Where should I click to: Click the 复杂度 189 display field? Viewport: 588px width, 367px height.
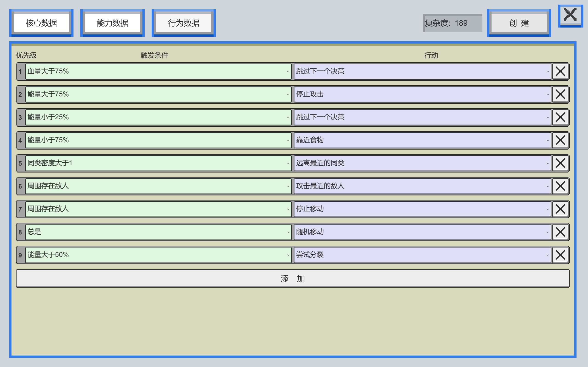pyautogui.click(x=452, y=23)
